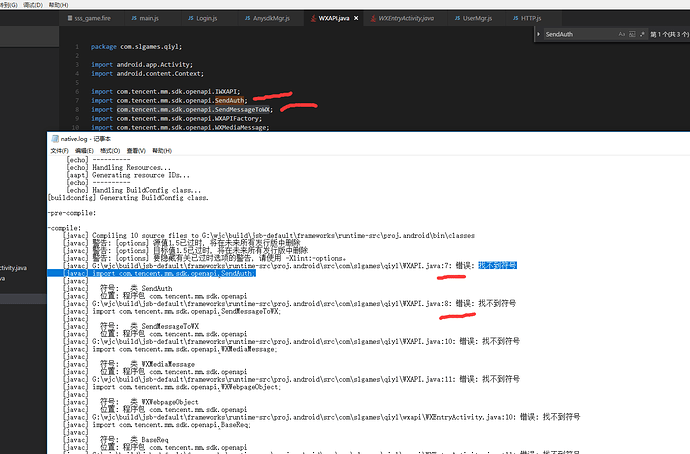Click the highlighted SendAuth import on line 7
The width and height of the screenshot is (690, 454).
tap(229, 100)
